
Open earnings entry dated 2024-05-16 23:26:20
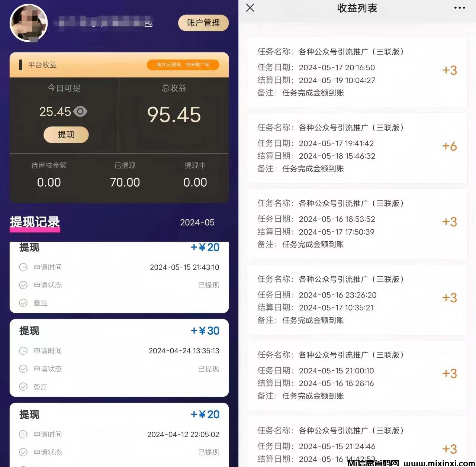coord(357,300)
